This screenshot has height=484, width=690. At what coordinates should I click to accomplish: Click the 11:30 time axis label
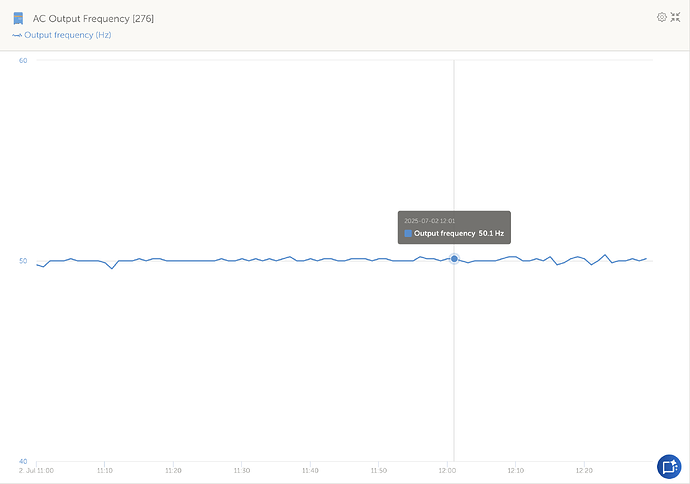(x=241, y=469)
